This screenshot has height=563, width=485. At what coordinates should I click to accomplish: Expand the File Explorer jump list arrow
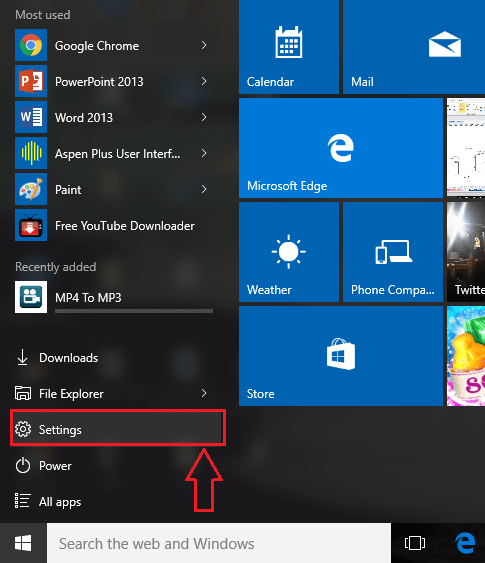point(204,393)
